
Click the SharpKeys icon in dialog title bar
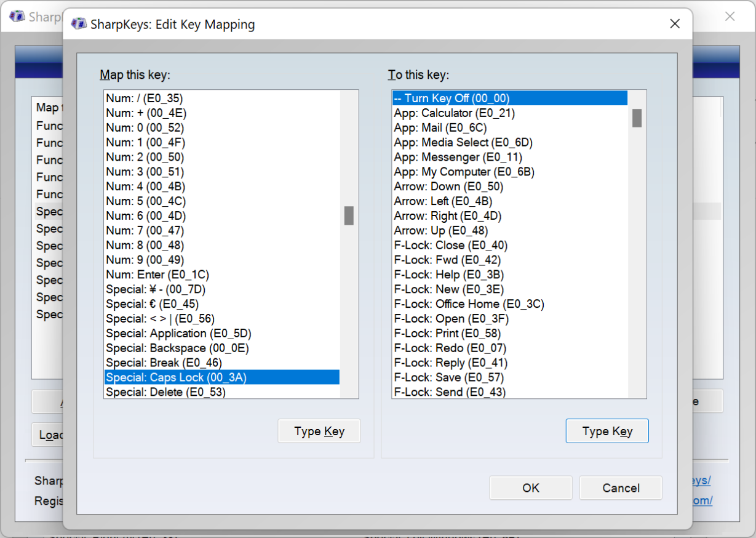pyautogui.click(x=79, y=24)
